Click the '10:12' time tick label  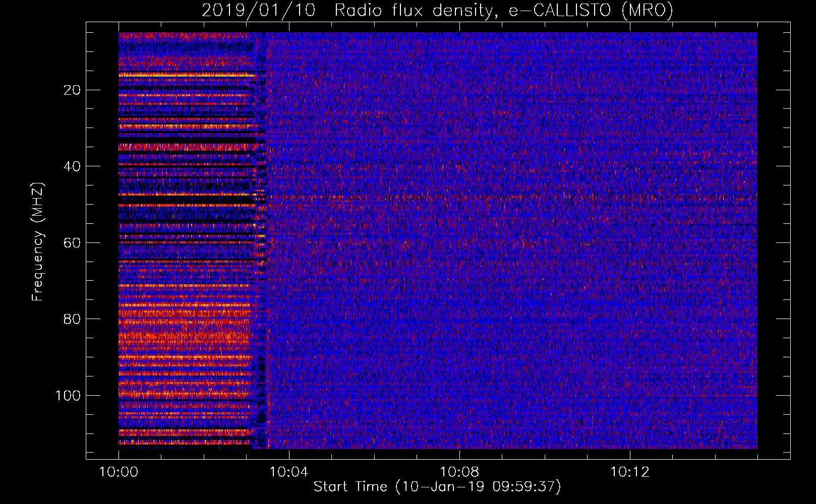pos(629,472)
